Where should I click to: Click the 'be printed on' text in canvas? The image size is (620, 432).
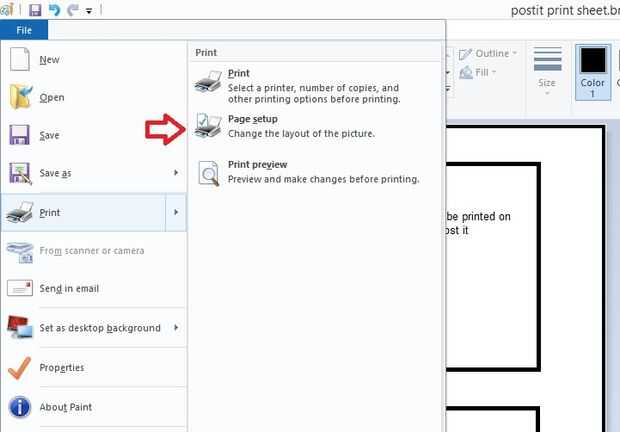click(478, 217)
